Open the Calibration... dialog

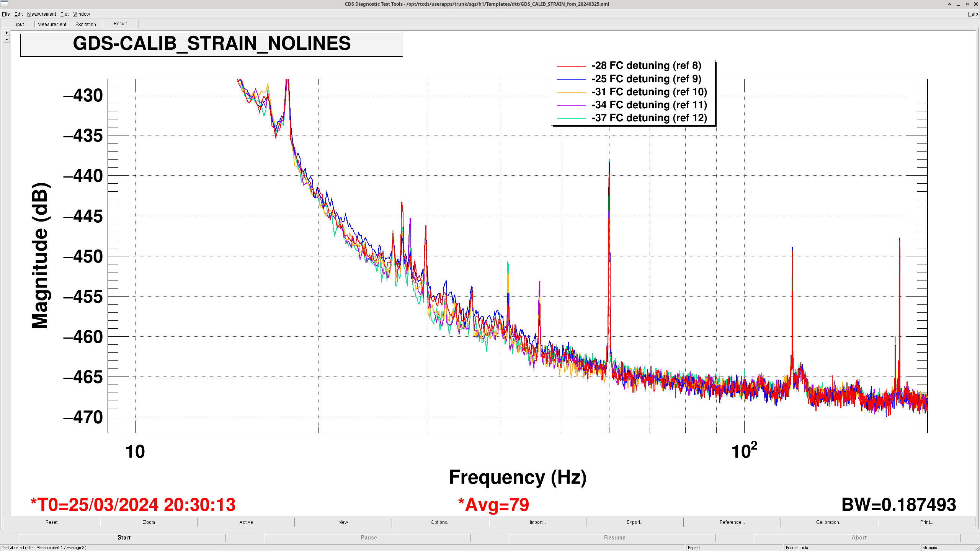click(829, 522)
